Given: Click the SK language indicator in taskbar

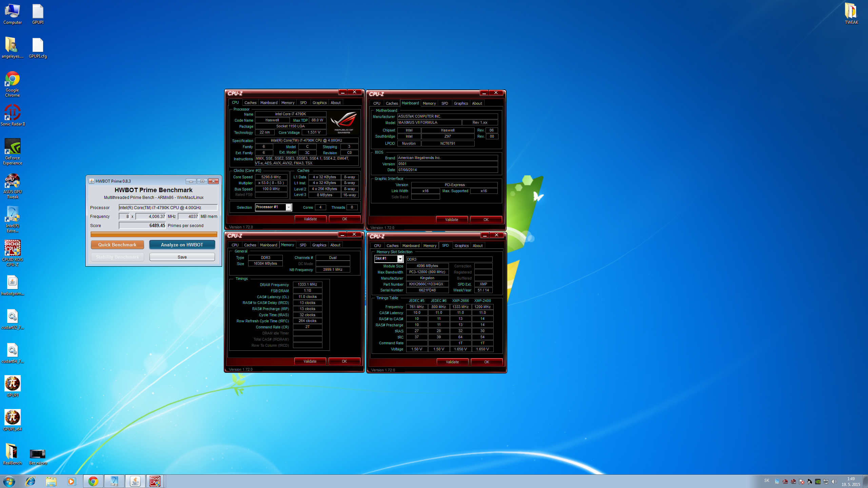Looking at the screenshot, I should click(767, 481).
